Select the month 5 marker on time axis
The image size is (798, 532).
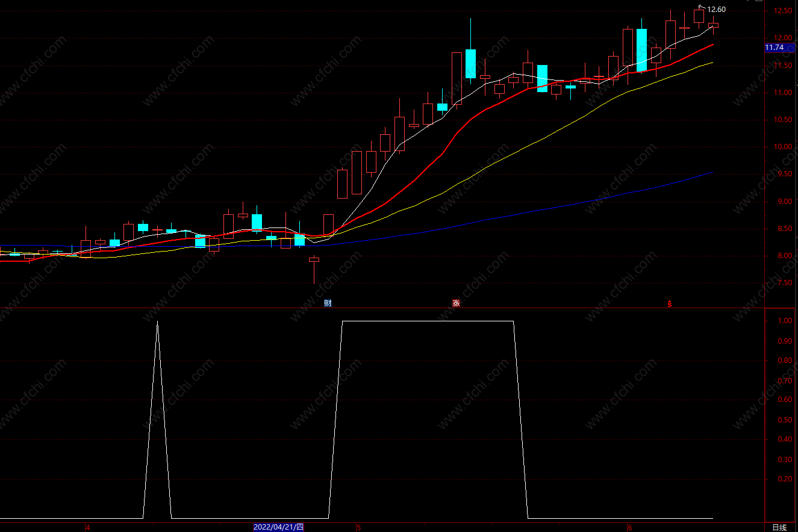click(x=358, y=528)
